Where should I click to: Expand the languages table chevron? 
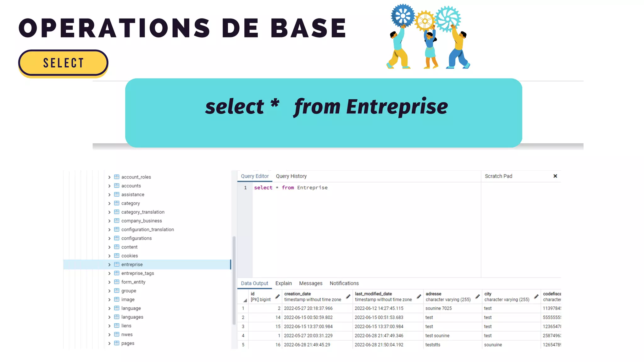coord(109,317)
